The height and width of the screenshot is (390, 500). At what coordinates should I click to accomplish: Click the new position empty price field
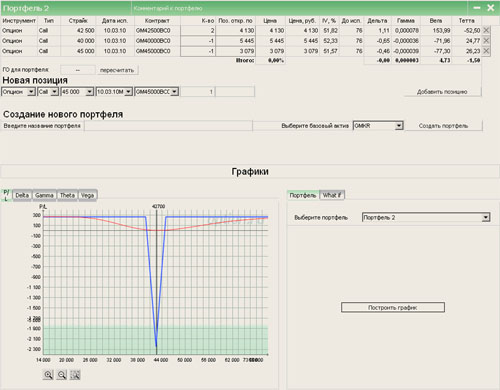tap(235, 92)
